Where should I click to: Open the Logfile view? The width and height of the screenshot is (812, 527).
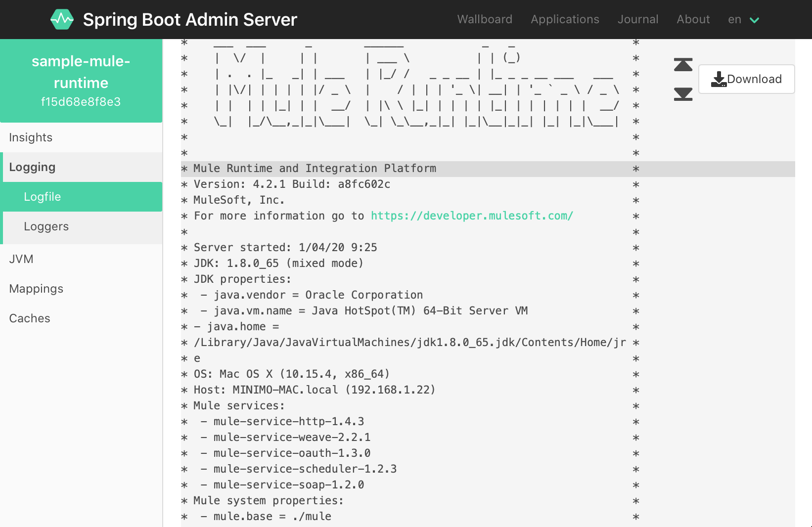42,197
